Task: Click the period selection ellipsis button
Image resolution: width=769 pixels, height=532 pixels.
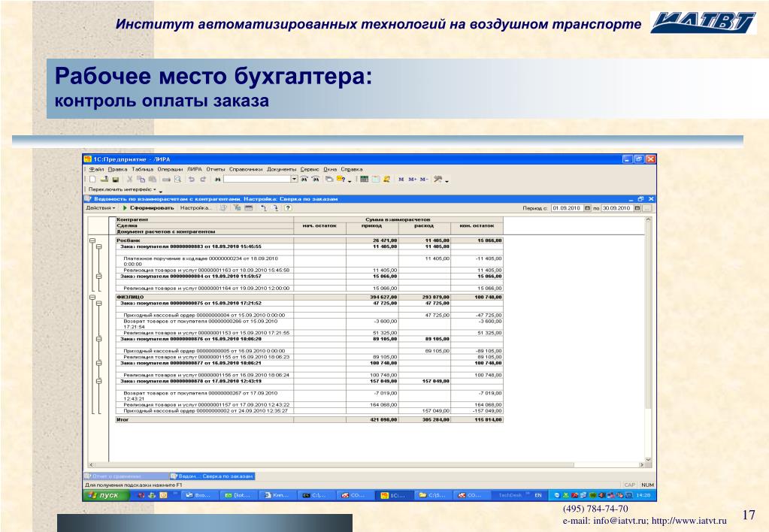Action: 647,208
